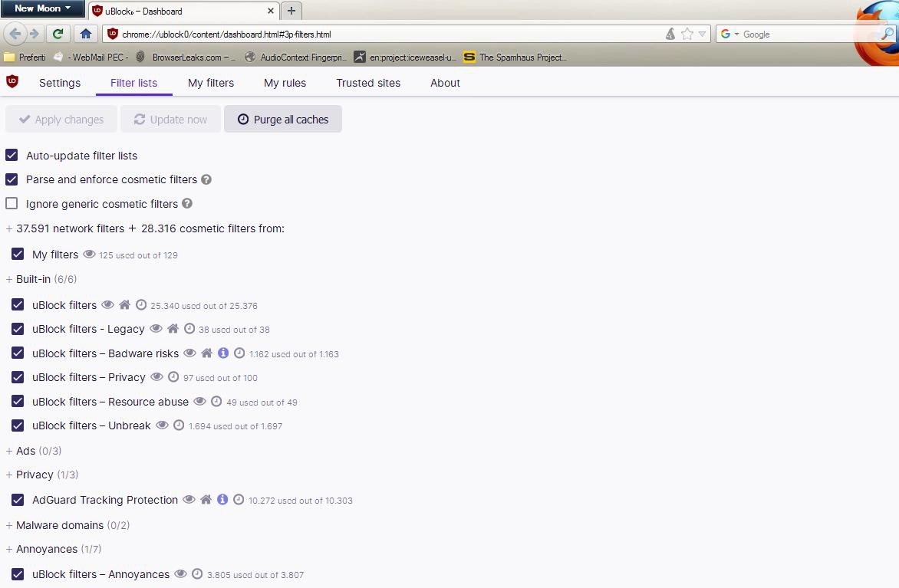
Task: Click clock update icon for uBlock filters
Action: [141, 304]
